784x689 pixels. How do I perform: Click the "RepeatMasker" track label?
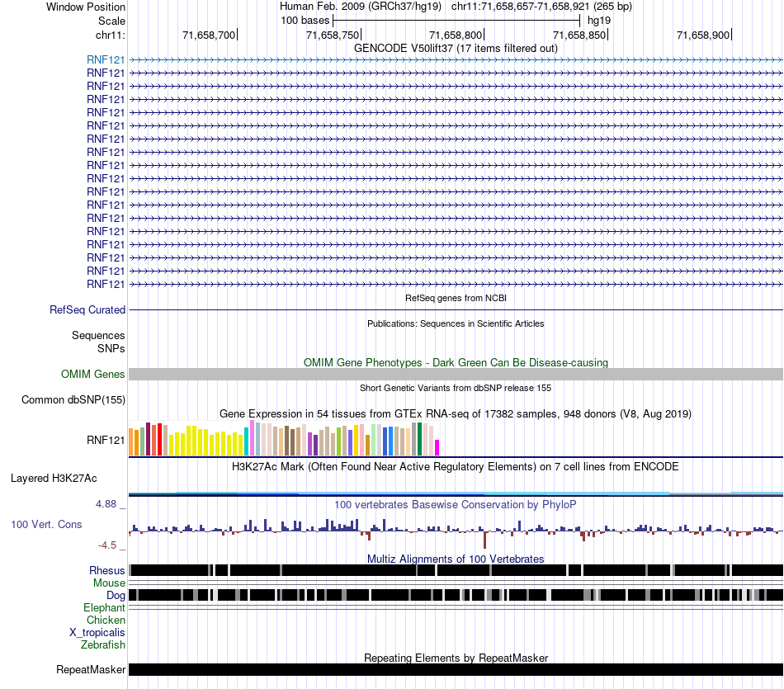(91, 669)
